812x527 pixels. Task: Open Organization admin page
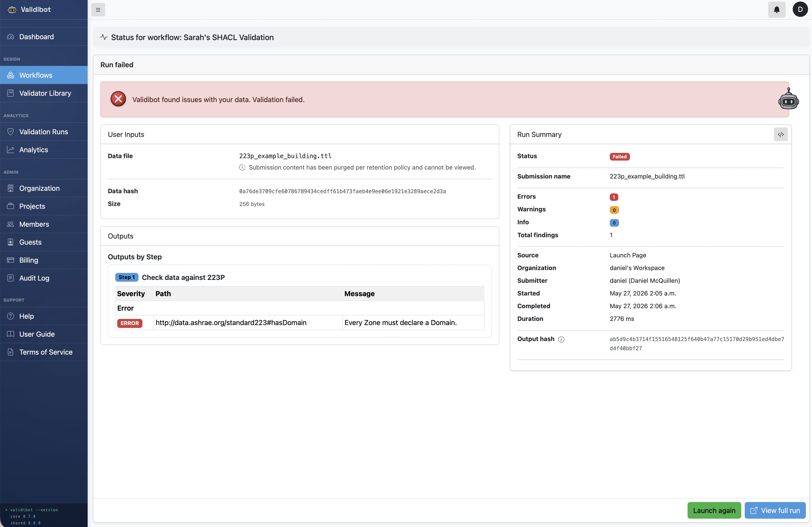(44, 188)
